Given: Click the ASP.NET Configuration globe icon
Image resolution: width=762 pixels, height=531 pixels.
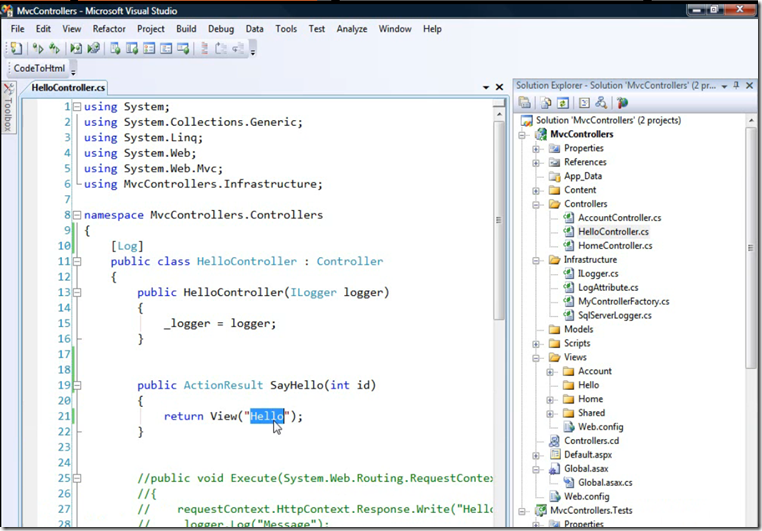Looking at the screenshot, I should [x=623, y=103].
